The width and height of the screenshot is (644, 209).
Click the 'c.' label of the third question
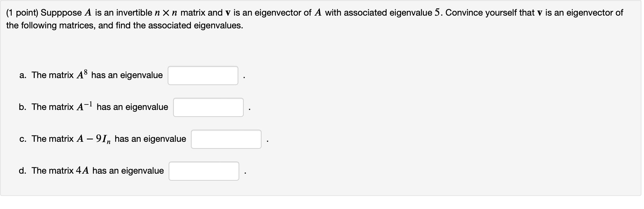[x=23, y=139]
